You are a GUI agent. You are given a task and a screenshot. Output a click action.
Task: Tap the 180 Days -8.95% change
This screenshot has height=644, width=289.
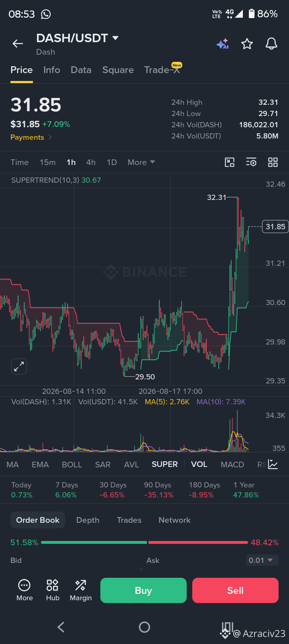(204, 490)
